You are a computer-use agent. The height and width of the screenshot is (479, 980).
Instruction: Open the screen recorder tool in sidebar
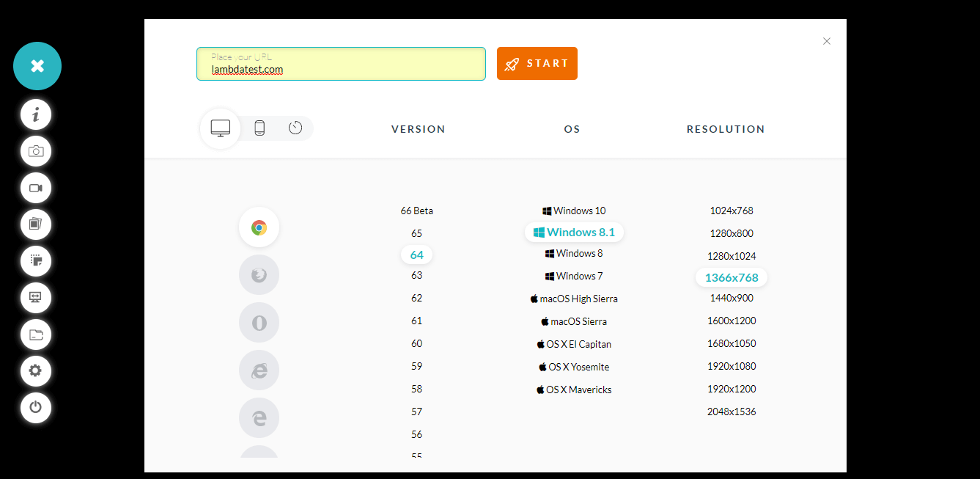pos(36,188)
